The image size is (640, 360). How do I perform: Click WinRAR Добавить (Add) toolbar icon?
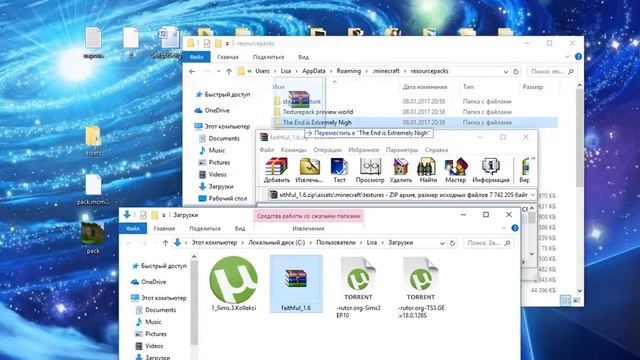(x=276, y=170)
